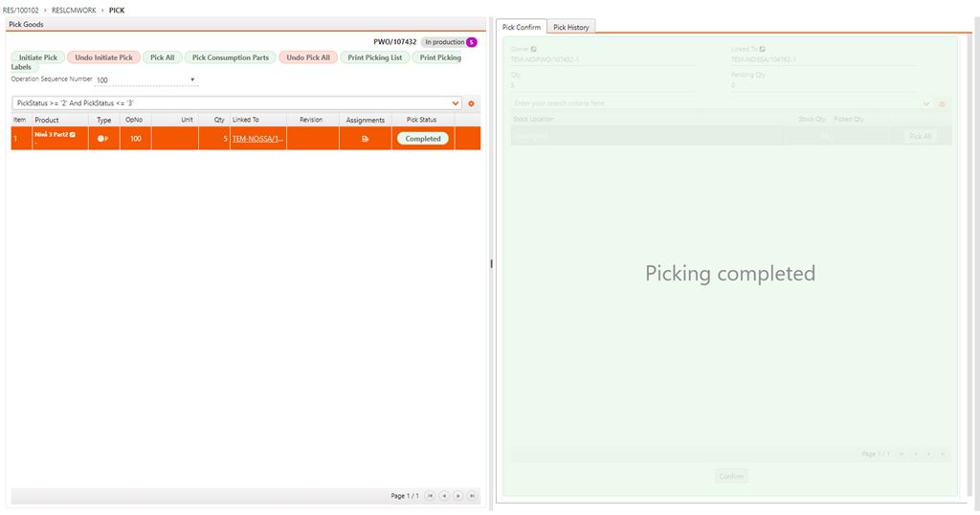
Task: Go to the previous page of the pick list
Action: (x=444, y=496)
